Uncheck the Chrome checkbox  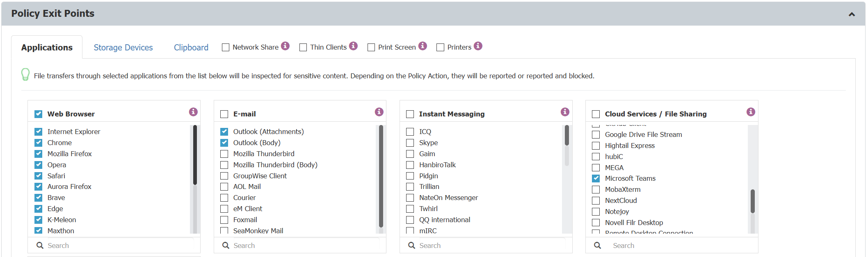38,143
